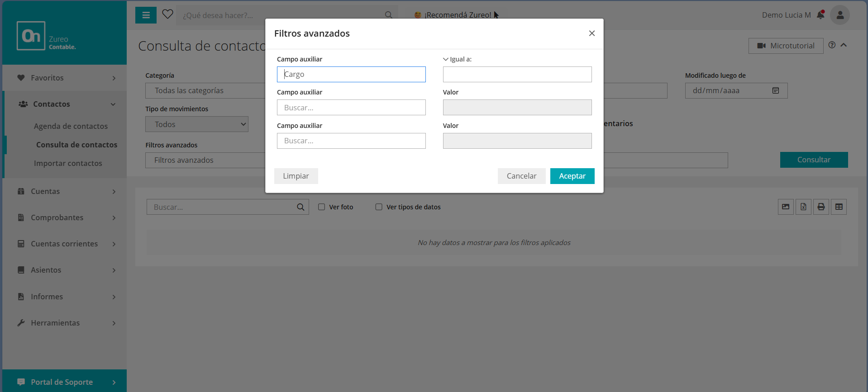Click the table columns layout icon

pos(839,207)
